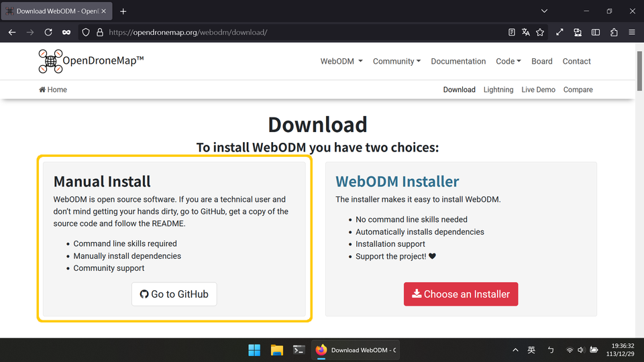Click the Firefox Download WebODM taskbar item
The height and width of the screenshot is (362, 644).
pos(356,350)
